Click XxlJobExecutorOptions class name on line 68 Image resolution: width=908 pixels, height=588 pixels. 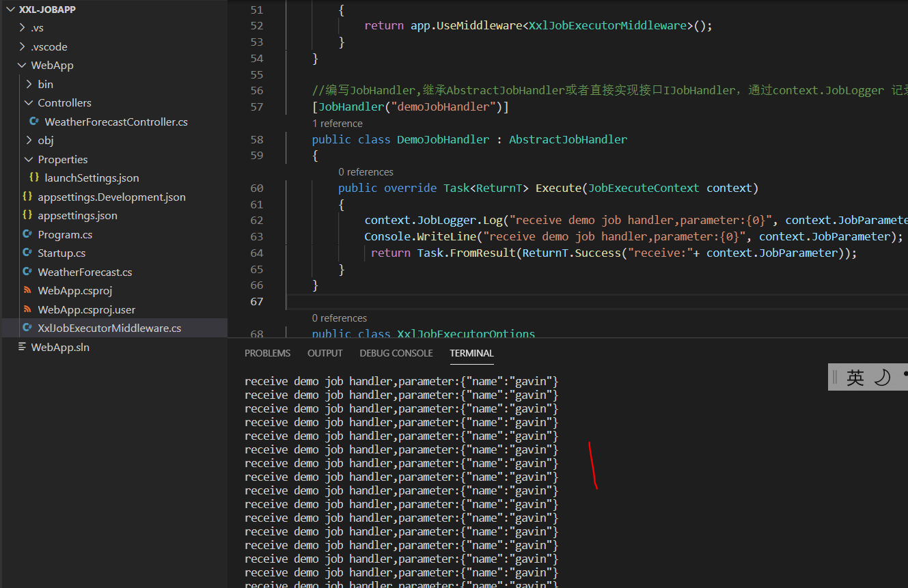[x=467, y=335]
